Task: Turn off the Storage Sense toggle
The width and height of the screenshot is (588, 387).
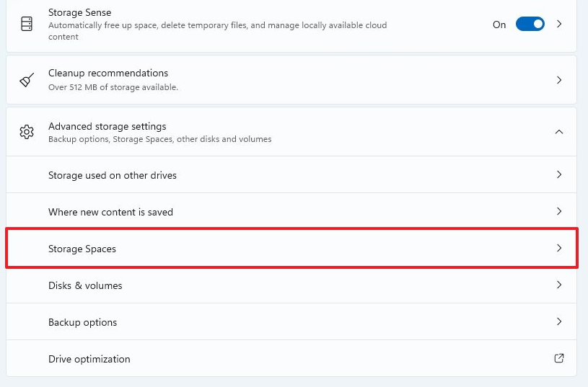Action: (x=530, y=24)
